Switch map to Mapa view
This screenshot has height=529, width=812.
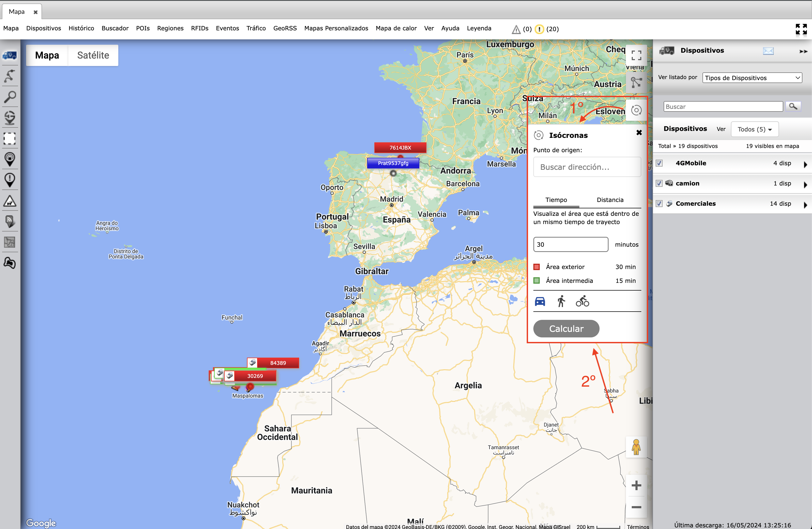tap(47, 55)
